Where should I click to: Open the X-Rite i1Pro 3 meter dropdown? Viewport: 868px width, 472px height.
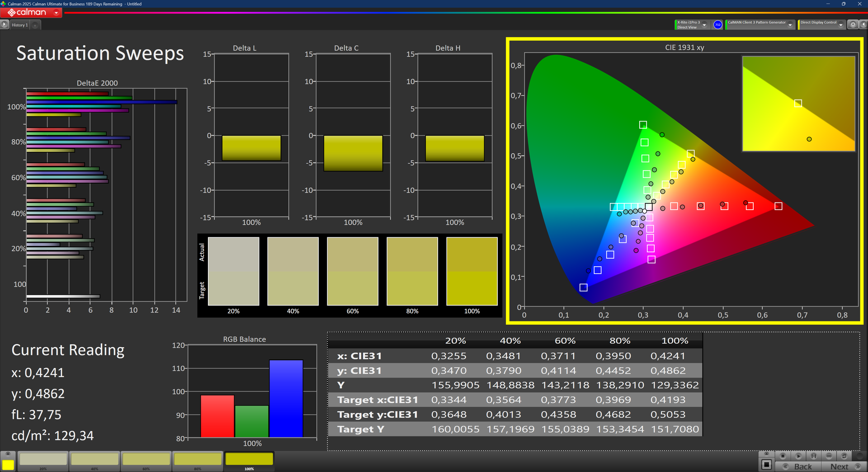click(x=704, y=25)
